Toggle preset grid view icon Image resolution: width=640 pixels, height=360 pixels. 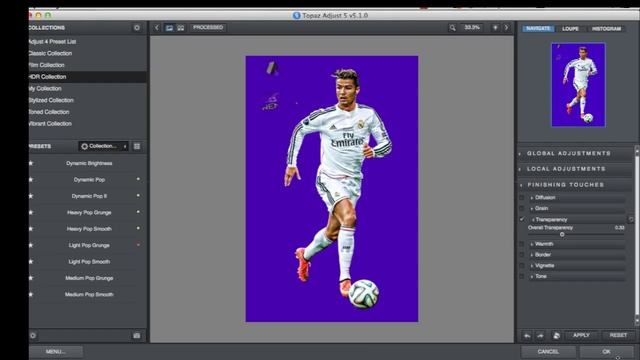pos(137,146)
